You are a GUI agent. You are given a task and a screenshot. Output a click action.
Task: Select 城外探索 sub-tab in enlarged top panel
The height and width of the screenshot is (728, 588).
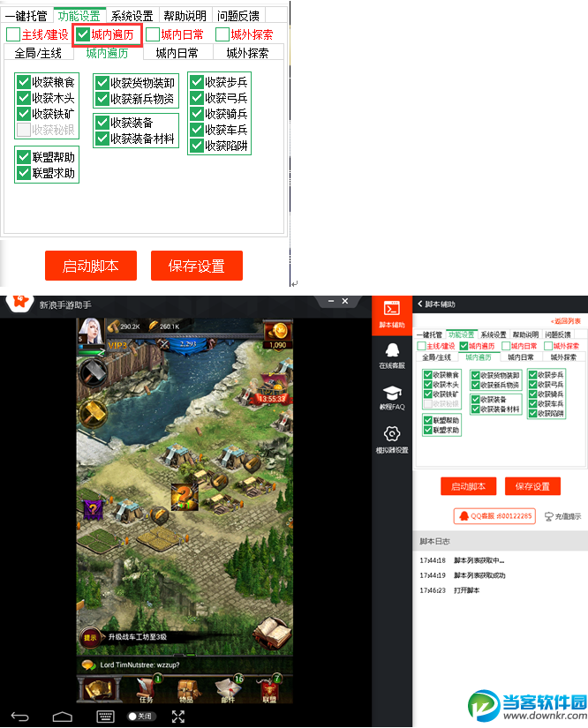pyautogui.click(x=247, y=53)
